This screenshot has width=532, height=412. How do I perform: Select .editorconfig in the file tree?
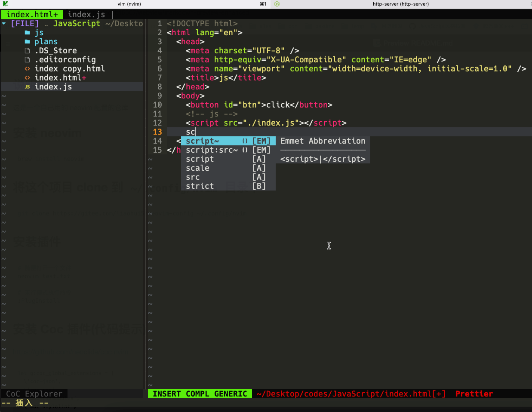coord(65,60)
